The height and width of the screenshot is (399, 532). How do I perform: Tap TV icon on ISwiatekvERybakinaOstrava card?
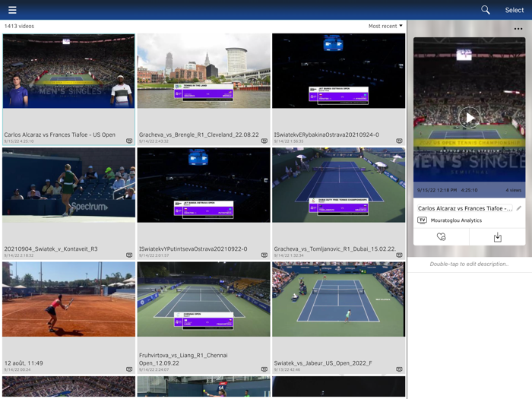pyautogui.click(x=399, y=141)
